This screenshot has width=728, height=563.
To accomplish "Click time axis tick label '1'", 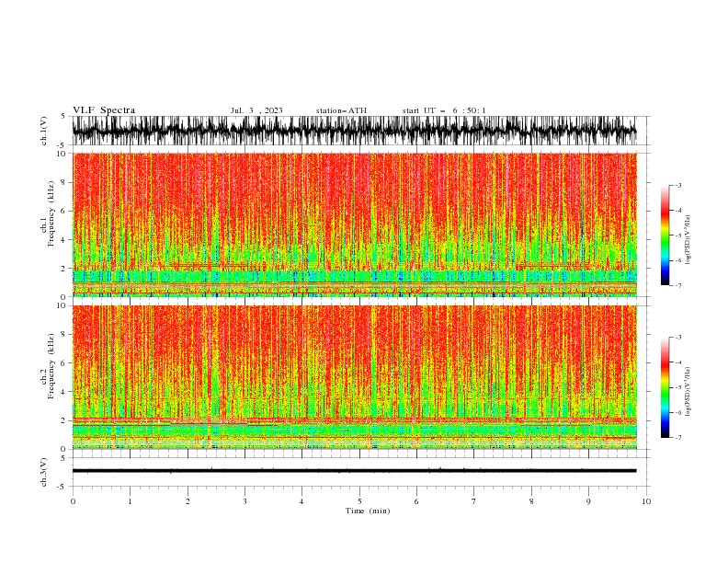I will [x=130, y=501].
